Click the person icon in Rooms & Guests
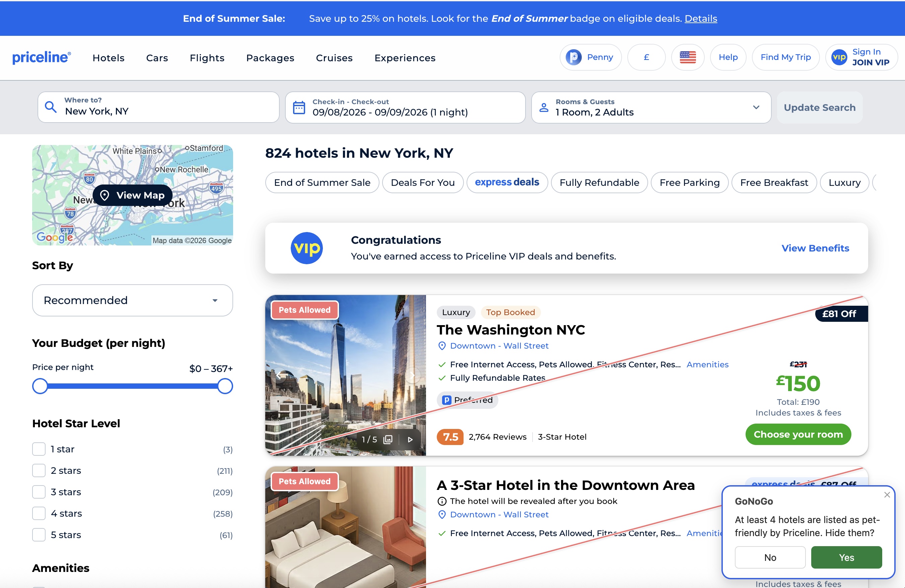The height and width of the screenshot is (588, 905). (x=544, y=107)
